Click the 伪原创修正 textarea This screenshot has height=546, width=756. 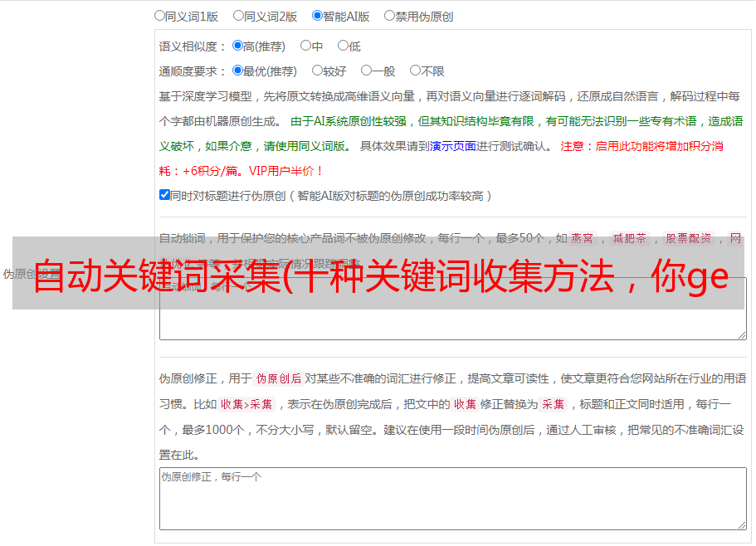tap(453, 499)
